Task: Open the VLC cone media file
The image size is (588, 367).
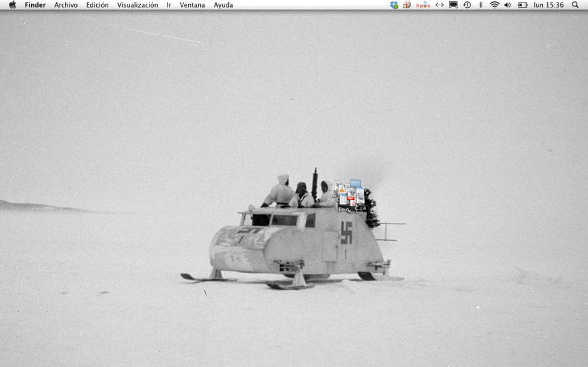Action: coord(342,189)
